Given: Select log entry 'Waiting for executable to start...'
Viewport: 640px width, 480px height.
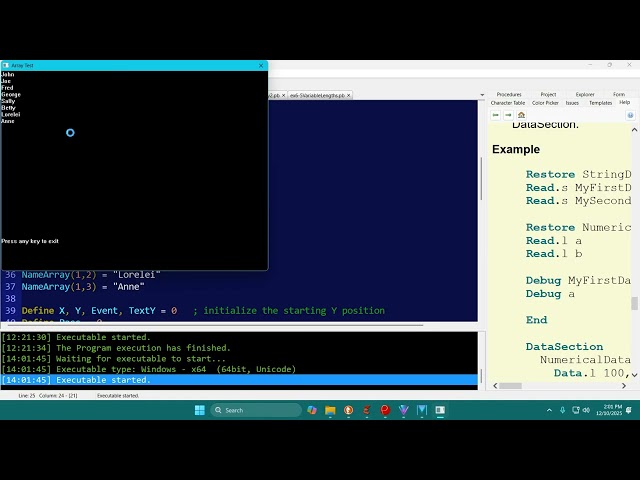Looking at the screenshot, I should point(239,358).
